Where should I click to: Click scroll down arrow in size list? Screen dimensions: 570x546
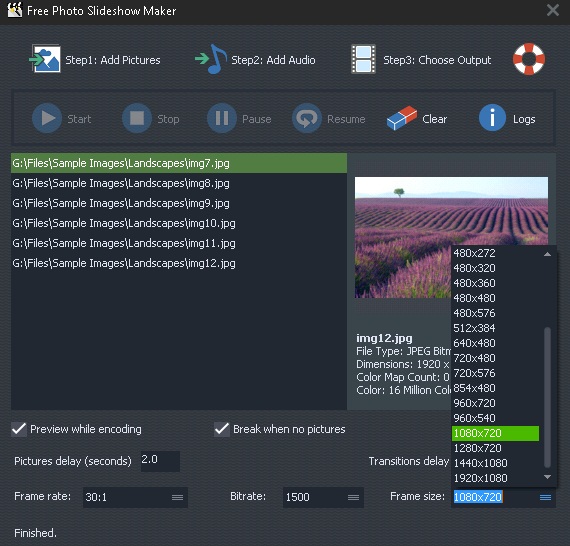(x=547, y=477)
